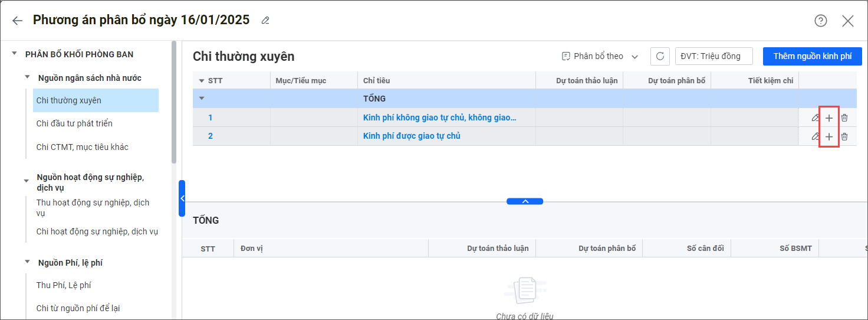
Task: Click the back arrow beside the title
Action: (17, 21)
